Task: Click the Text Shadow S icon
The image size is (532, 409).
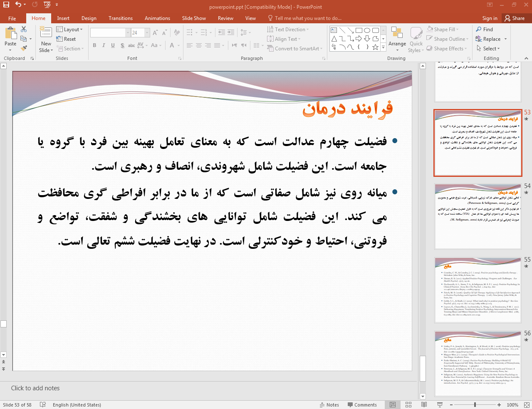Action: tap(122, 45)
